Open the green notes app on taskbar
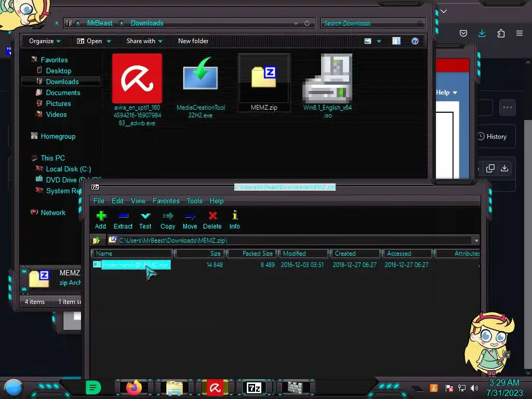 click(x=94, y=388)
